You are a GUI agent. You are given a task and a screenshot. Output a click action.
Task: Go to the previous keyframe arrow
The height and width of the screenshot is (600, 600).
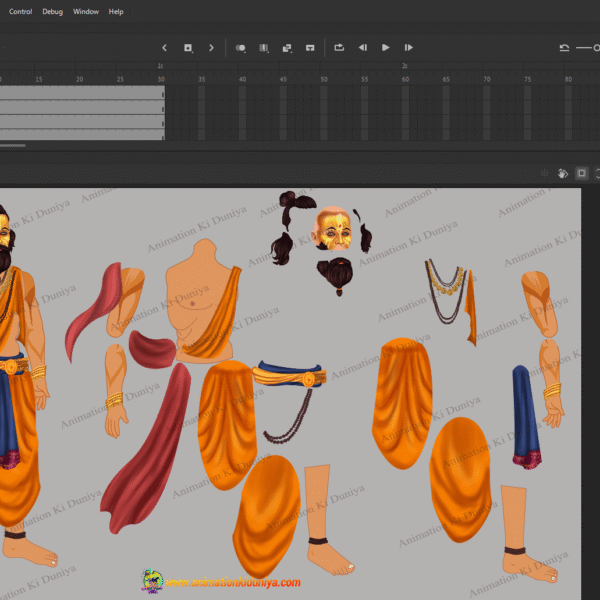[165, 48]
